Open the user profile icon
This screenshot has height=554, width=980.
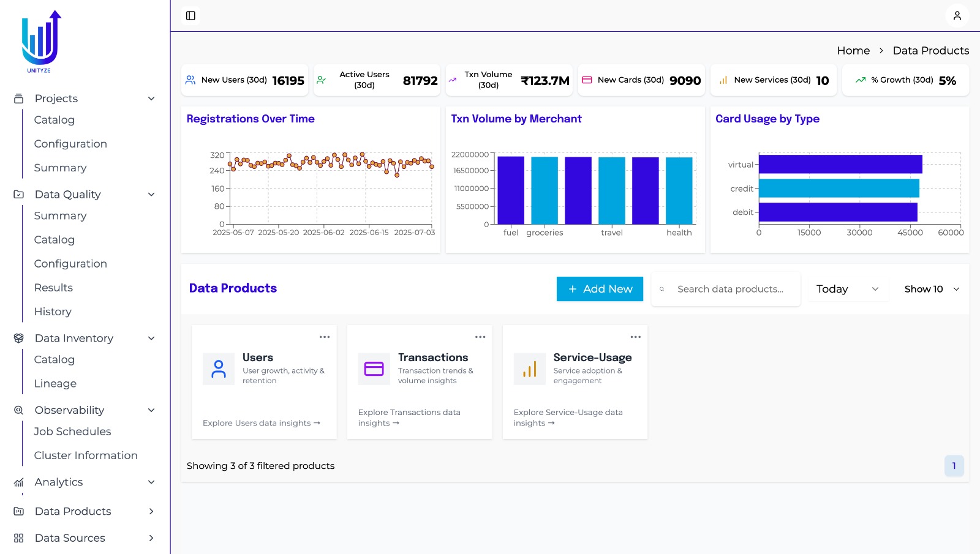pyautogui.click(x=957, y=16)
